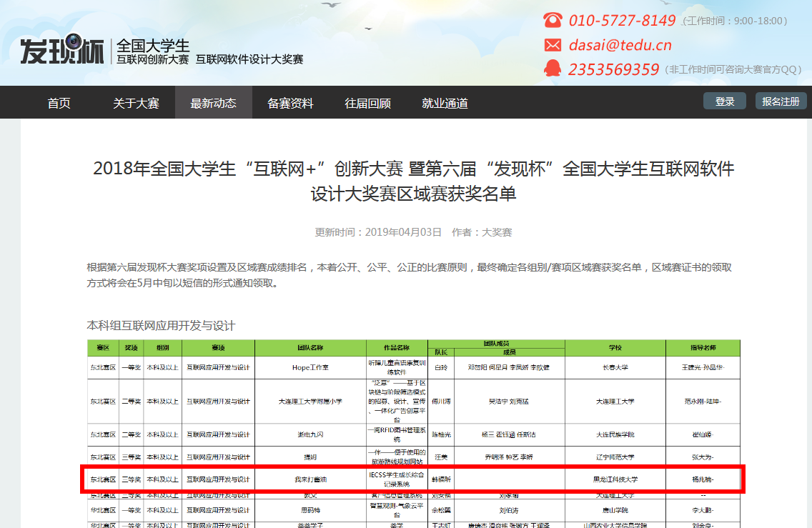This screenshot has height=528, width=812.
Task: Open the 首页 navigation item
Action: [59, 103]
